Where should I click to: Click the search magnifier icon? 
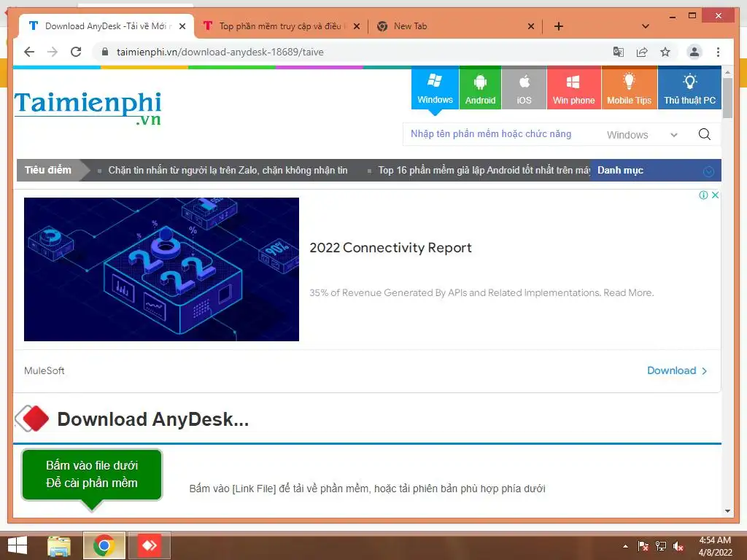tap(705, 134)
